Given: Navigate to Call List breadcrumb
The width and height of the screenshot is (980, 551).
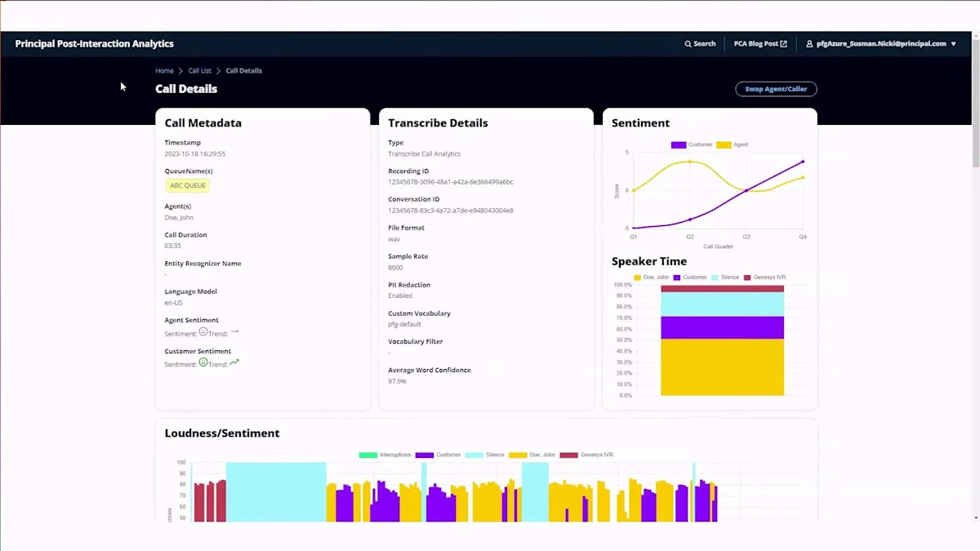Looking at the screenshot, I should coord(199,71).
